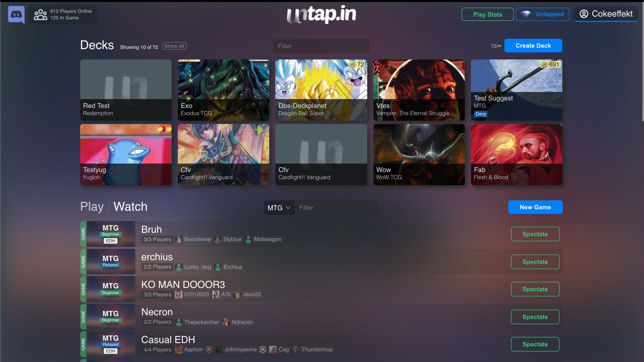Click the shield badge after Asphon
This screenshot has width=644, height=362.
[x=209, y=350]
